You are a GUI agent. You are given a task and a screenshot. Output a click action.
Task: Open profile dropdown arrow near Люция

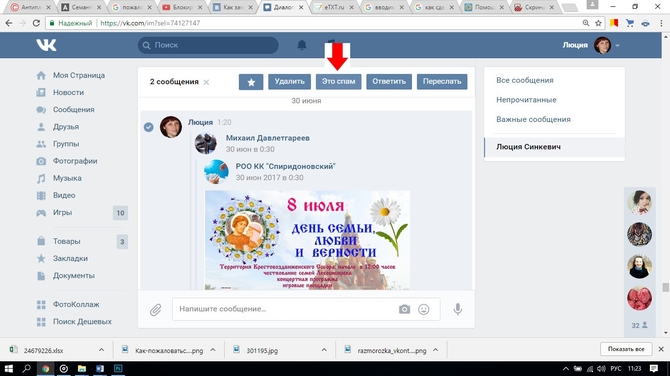tap(617, 45)
